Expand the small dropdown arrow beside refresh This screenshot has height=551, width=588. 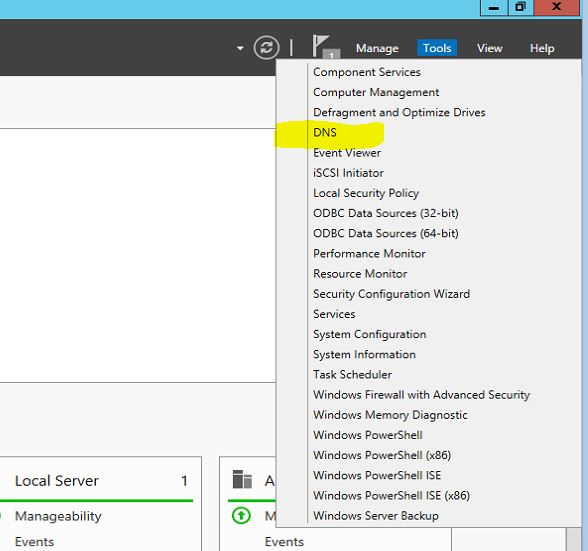point(240,48)
